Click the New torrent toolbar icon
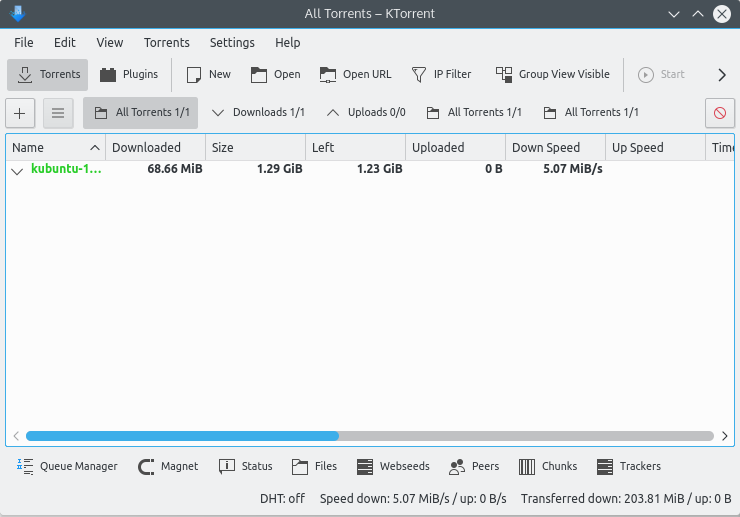This screenshot has width=740, height=517. 208,74
